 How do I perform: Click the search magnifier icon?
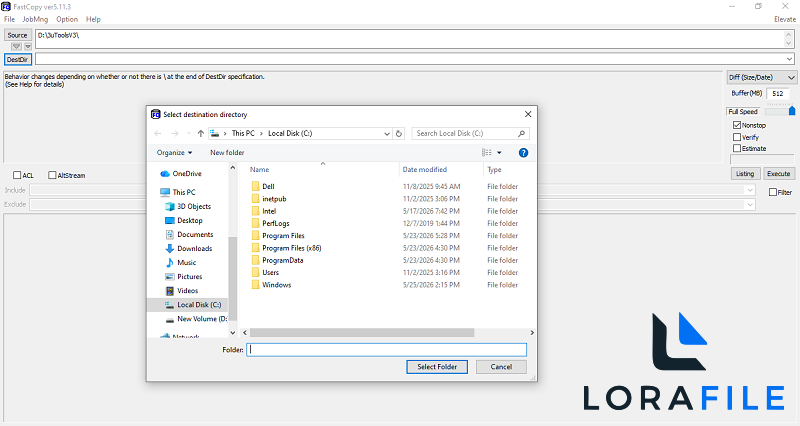tap(521, 133)
